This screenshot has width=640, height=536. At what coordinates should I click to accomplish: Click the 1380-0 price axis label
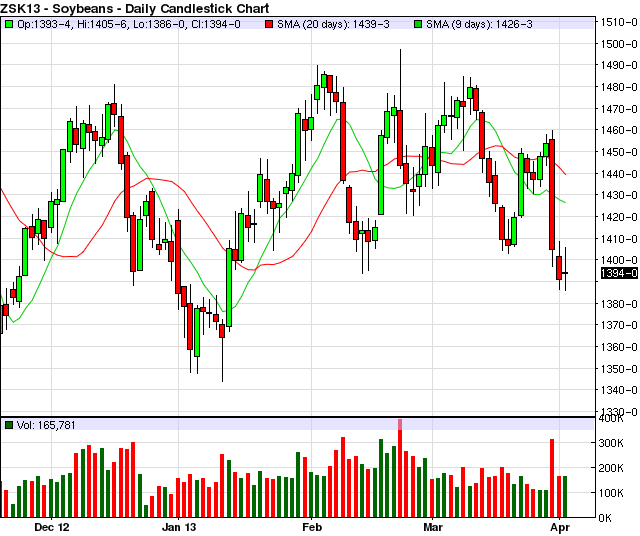(x=619, y=304)
